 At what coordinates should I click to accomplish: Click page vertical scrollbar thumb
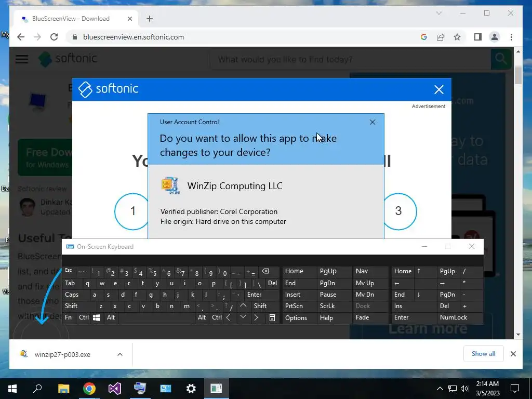(x=518, y=75)
